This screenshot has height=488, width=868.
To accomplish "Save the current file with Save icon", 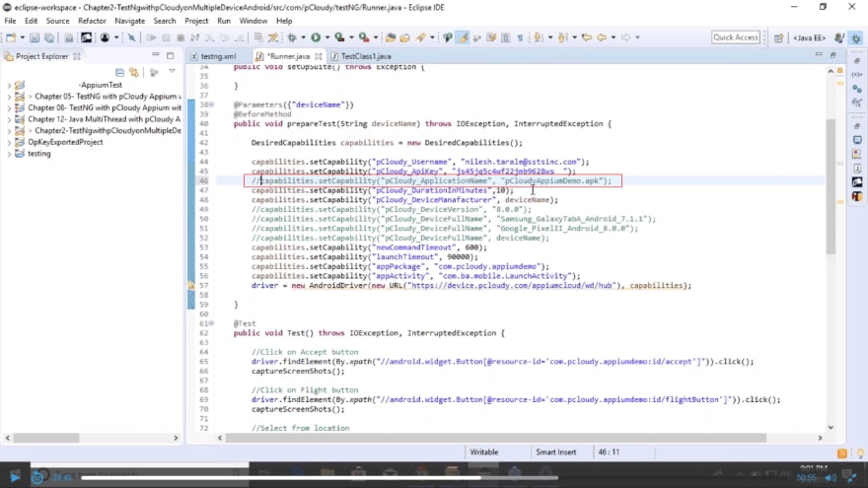I will click(x=35, y=37).
